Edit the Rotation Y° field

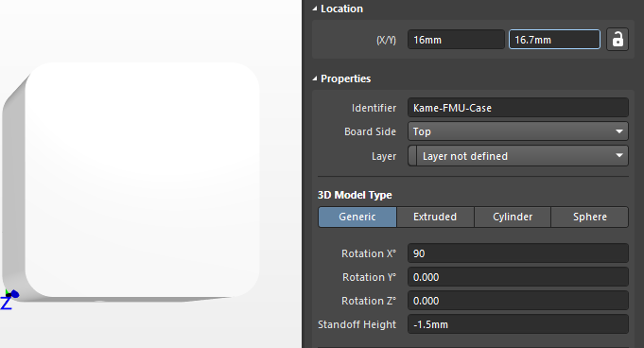[518, 277]
